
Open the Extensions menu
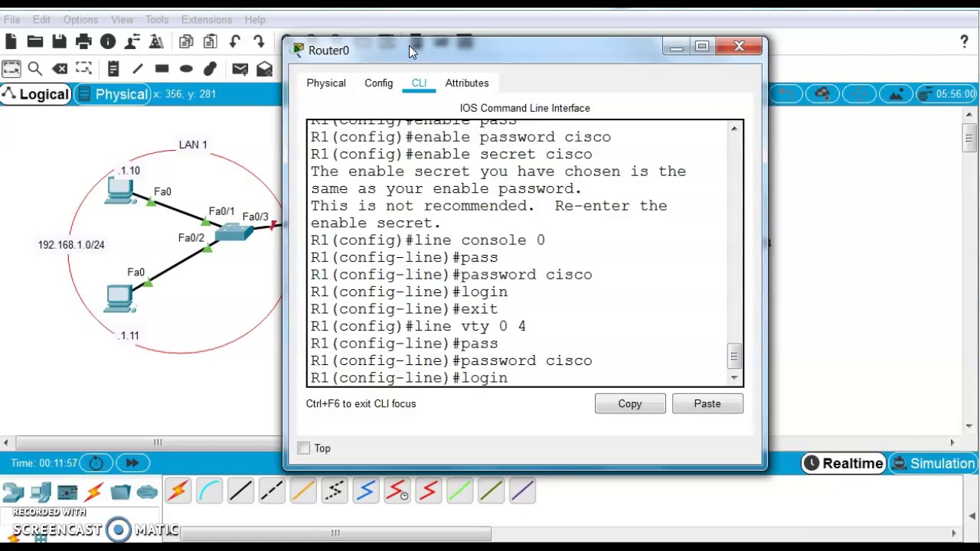tap(207, 19)
